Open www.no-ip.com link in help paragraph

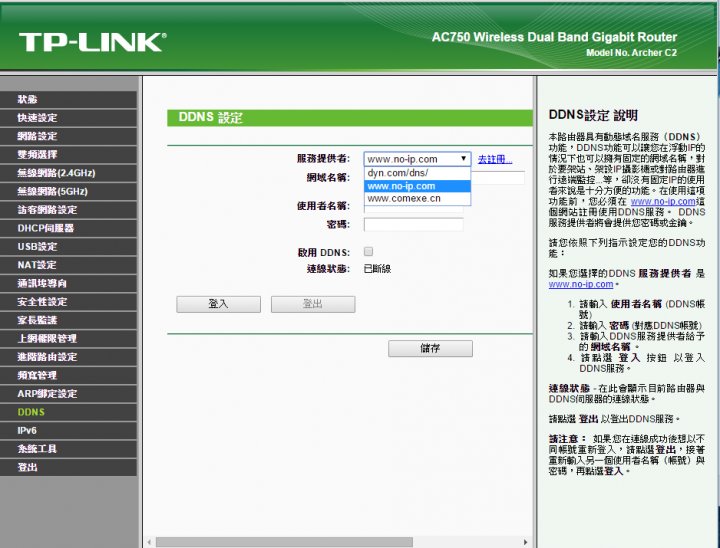click(663, 201)
